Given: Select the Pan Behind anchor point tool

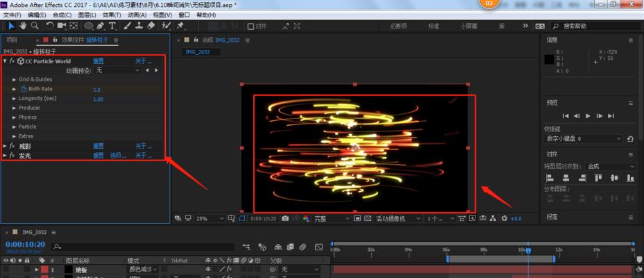Looking at the screenshot, I should (x=74, y=26).
